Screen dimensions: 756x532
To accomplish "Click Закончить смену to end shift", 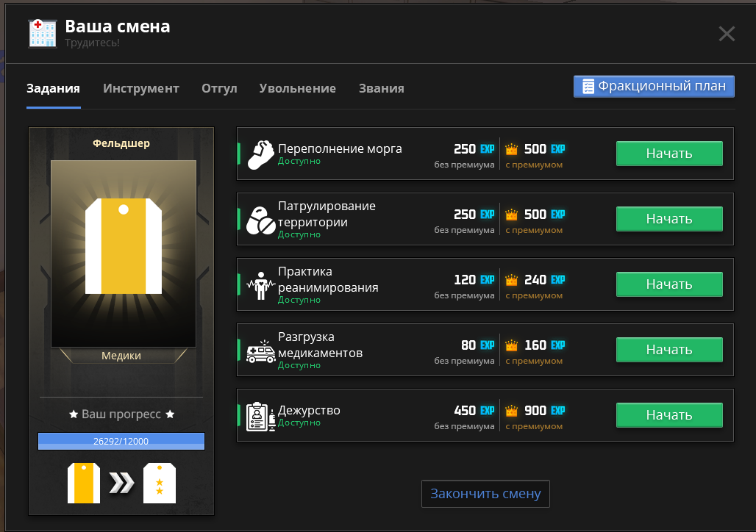I will [485, 494].
